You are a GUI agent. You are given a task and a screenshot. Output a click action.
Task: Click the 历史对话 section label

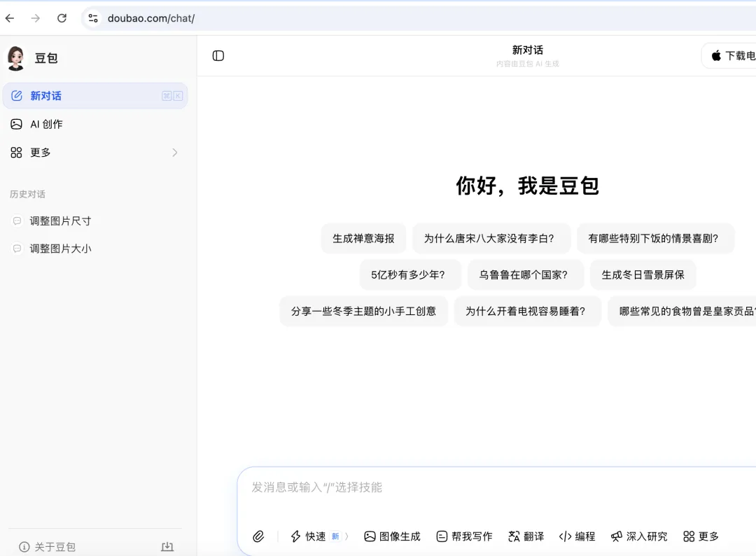point(27,195)
